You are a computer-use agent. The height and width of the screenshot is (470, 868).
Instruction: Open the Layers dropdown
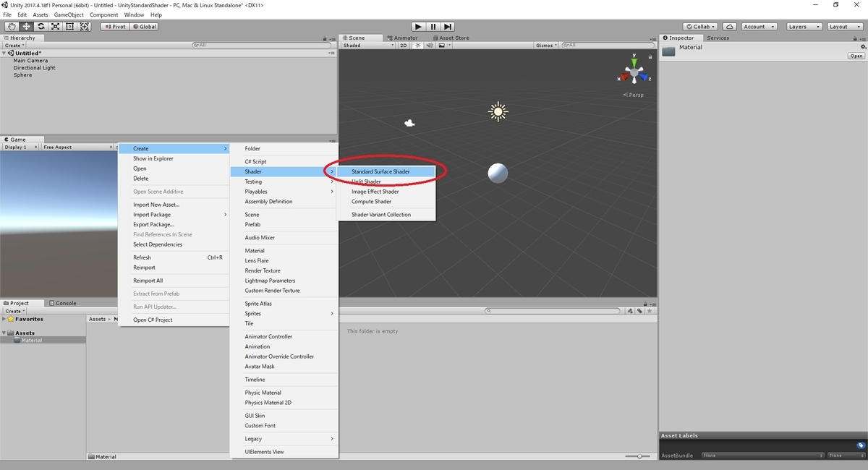(803, 27)
